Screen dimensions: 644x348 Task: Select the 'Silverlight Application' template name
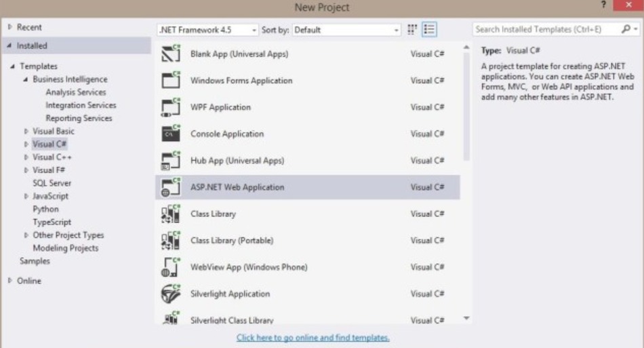pos(230,294)
